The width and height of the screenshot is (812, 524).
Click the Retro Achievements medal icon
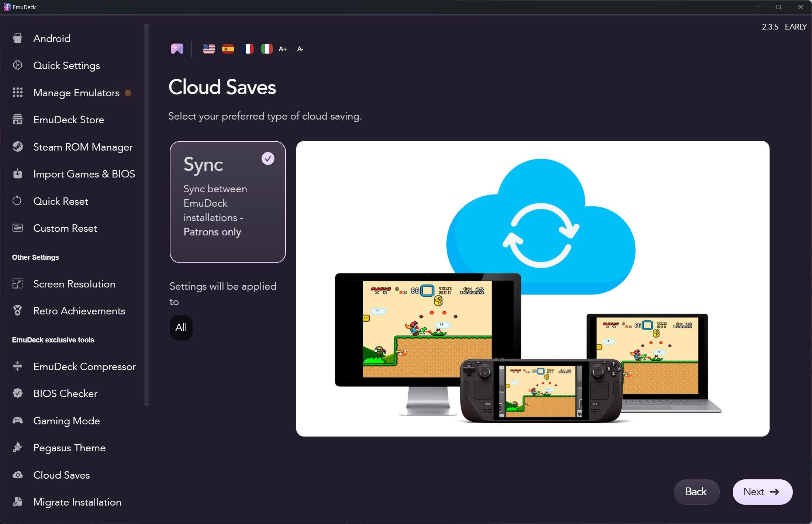point(17,311)
